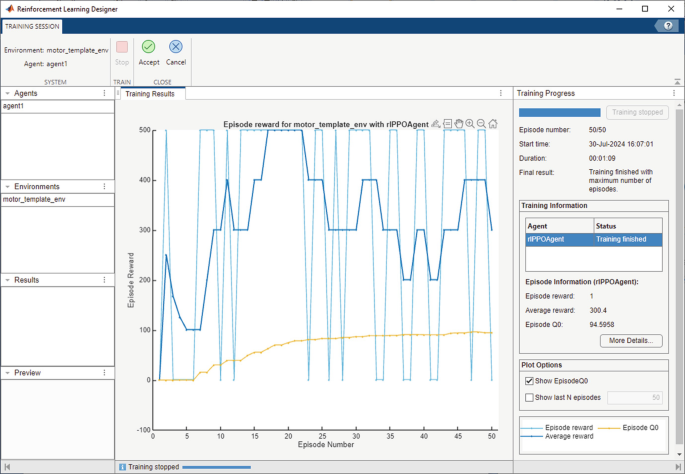The width and height of the screenshot is (685, 474).
Task: Uncheck the Show EpisodeQ0 checkbox
Action: point(529,381)
